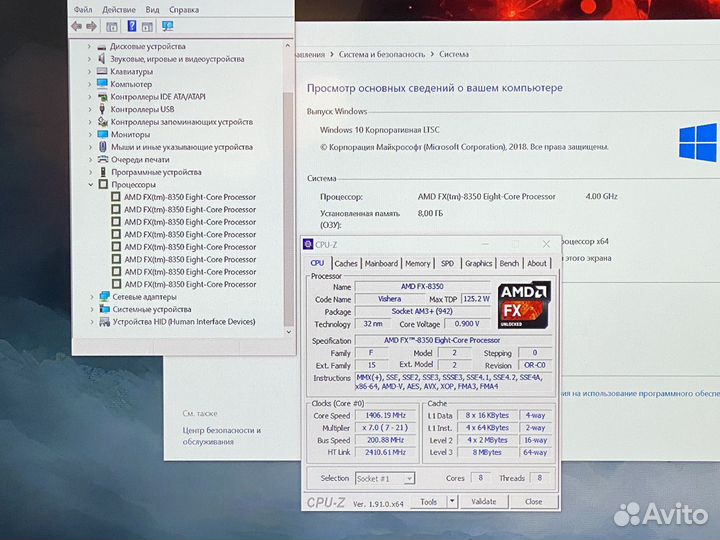Select Контроллеры запоминающих устройств tree item

[x=182, y=122]
